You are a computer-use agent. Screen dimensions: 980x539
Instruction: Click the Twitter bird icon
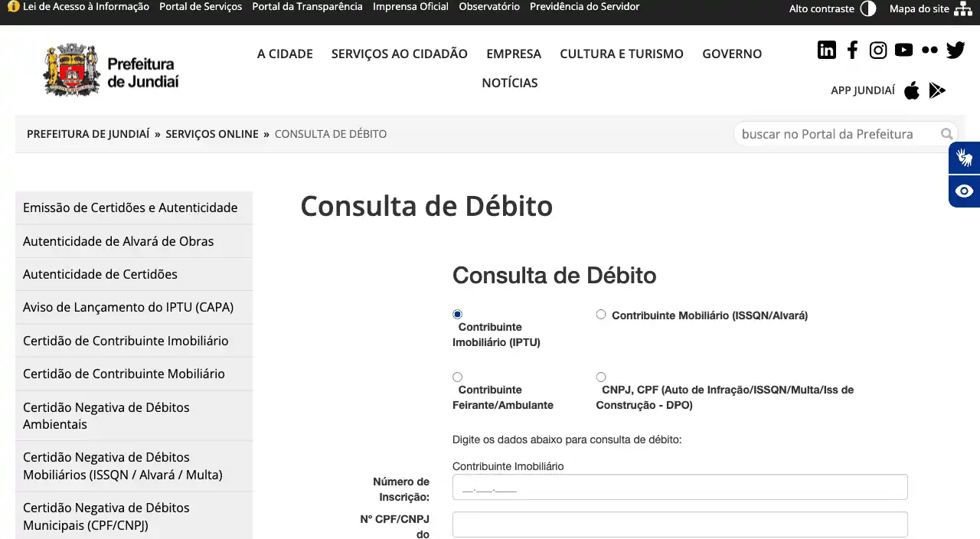pos(955,51)
